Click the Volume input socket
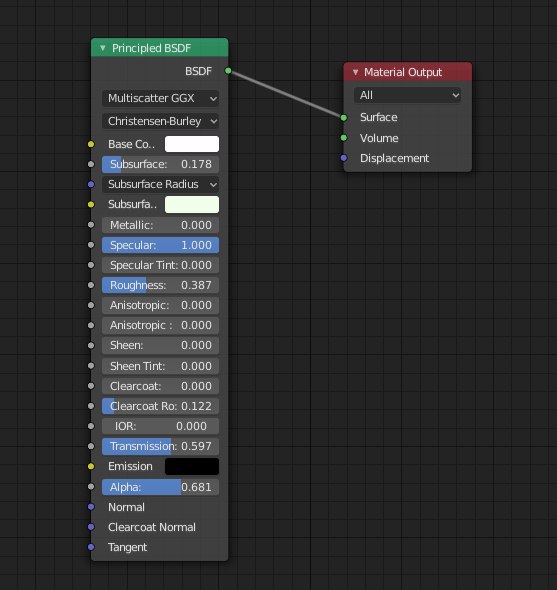Viewport: 557px width, 590px height. (344, 138)
